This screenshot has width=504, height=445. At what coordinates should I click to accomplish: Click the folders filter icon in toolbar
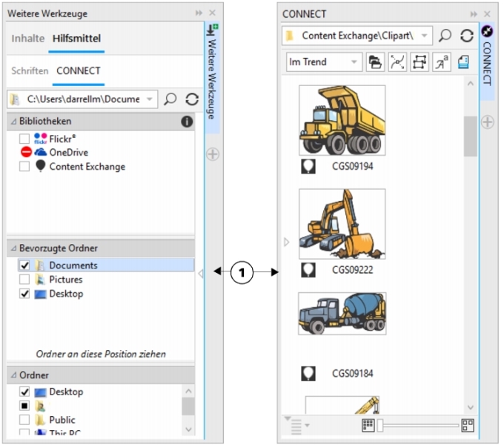pos(375,62)
